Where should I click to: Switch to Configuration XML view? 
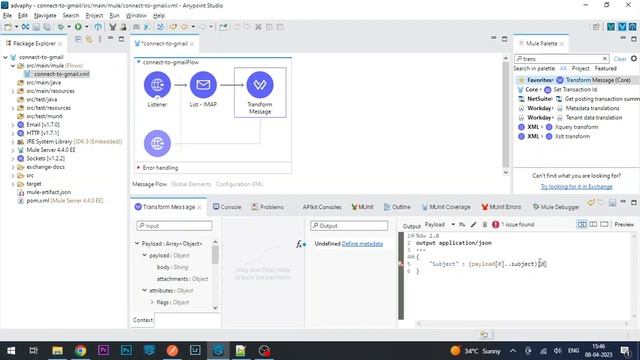(x=239, y=184)
